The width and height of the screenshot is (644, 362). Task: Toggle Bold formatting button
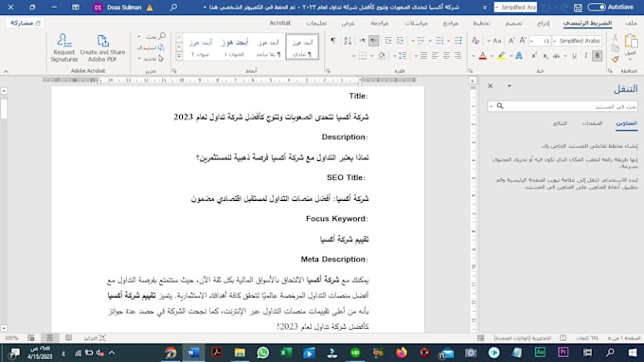(x=598, y=56)
